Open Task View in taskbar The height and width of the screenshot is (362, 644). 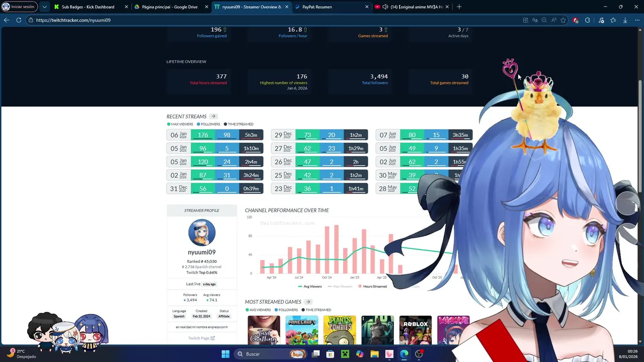316,354
